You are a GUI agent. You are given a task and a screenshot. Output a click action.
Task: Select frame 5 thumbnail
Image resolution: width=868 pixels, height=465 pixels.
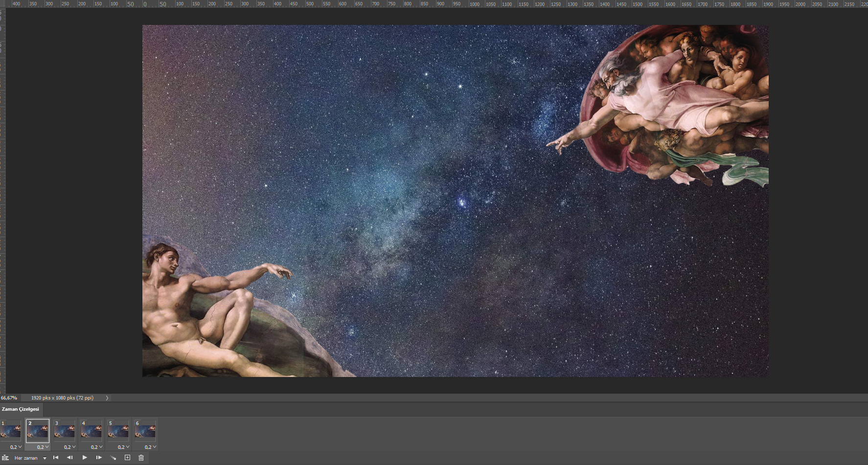pyautogui.click(x=118, y=431)
